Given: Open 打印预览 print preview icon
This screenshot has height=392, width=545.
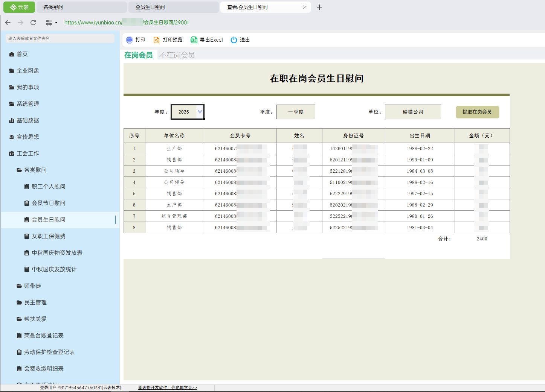Looking at the screenshot, I should (157, 40).
